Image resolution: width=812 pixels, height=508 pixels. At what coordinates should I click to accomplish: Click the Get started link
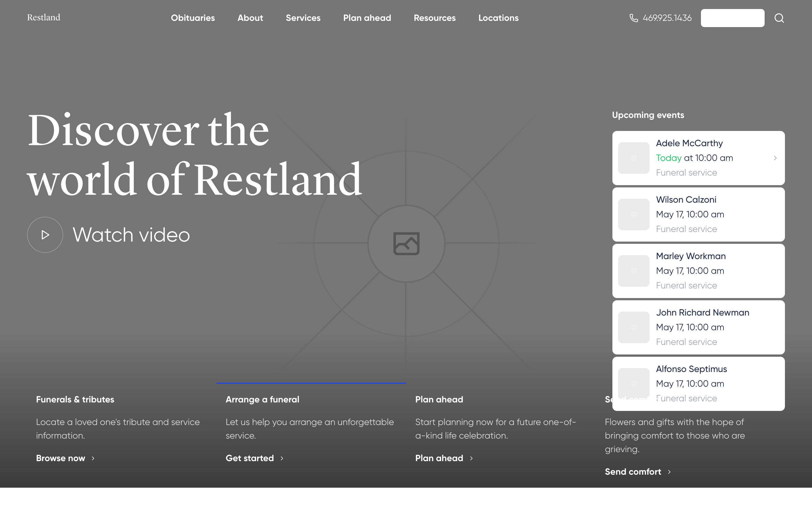(x=250, y=458)
